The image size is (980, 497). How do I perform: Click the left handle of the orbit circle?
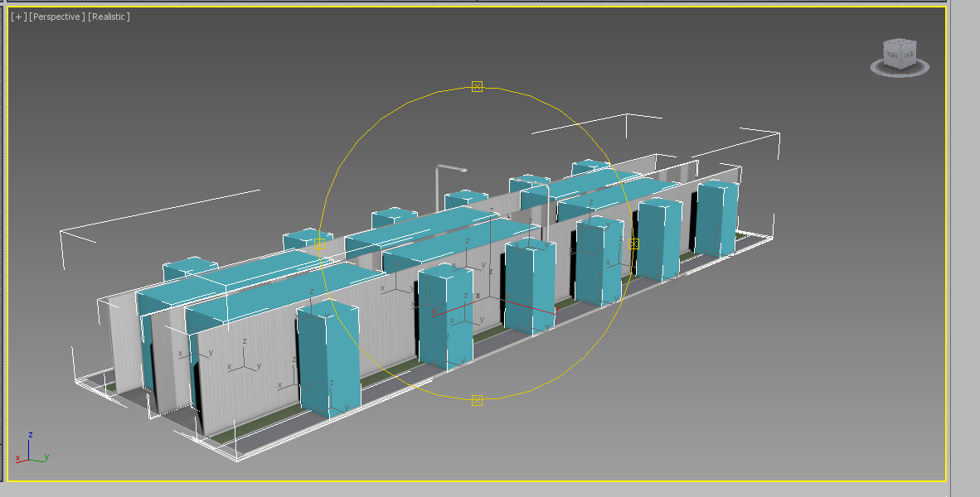[319, 244]
